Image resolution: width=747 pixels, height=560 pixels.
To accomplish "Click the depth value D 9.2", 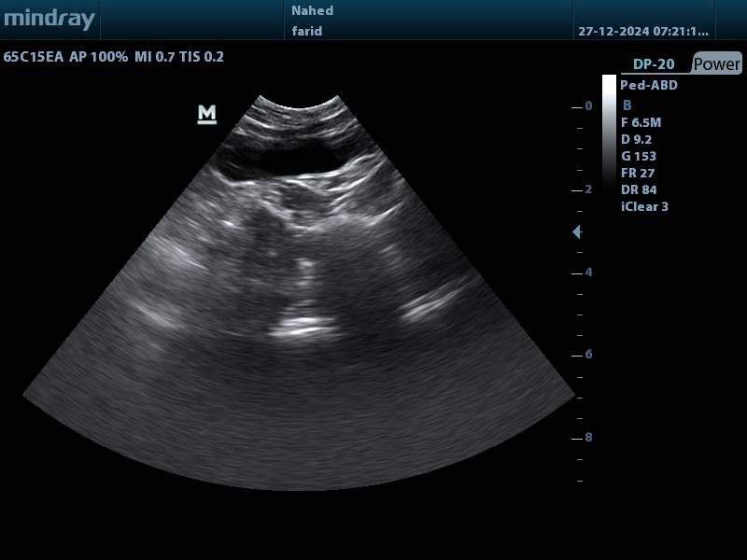I will point(637,139).
